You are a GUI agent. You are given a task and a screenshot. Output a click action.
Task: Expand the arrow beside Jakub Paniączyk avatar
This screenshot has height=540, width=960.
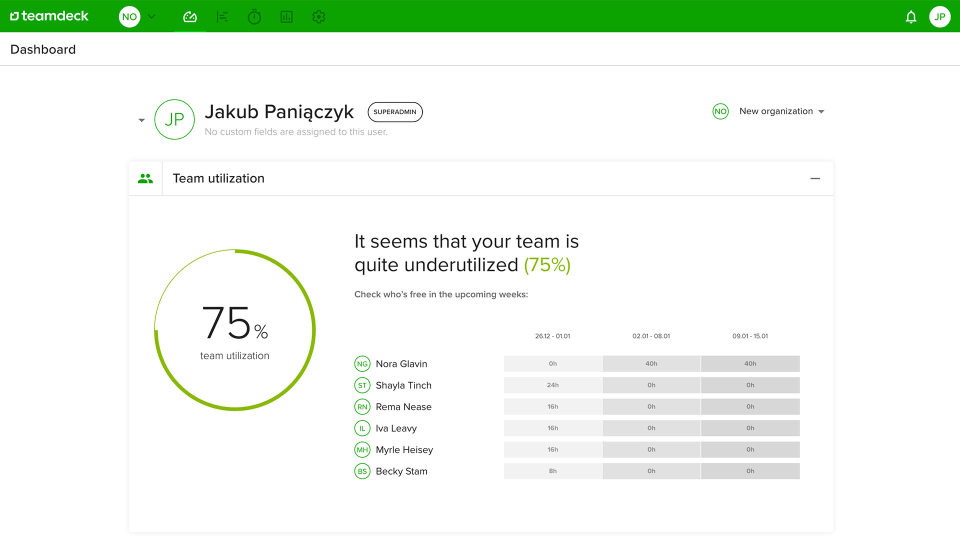click(x=141, y=120)
